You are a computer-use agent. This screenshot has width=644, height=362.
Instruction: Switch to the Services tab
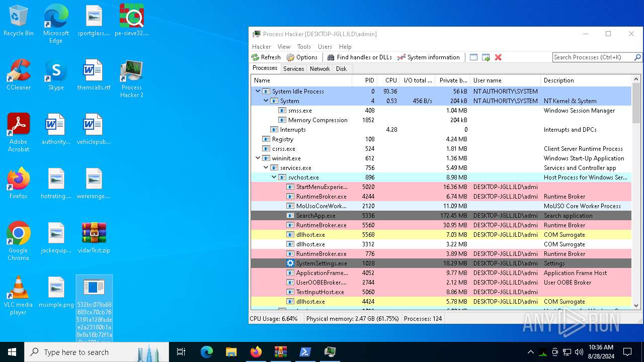point(293,69)
